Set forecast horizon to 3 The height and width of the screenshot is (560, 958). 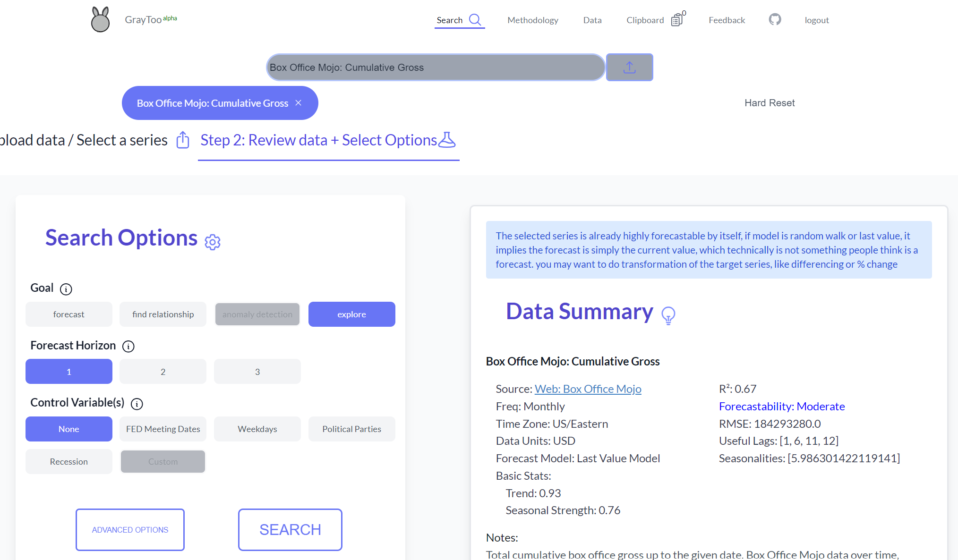[x=257, y=372]
